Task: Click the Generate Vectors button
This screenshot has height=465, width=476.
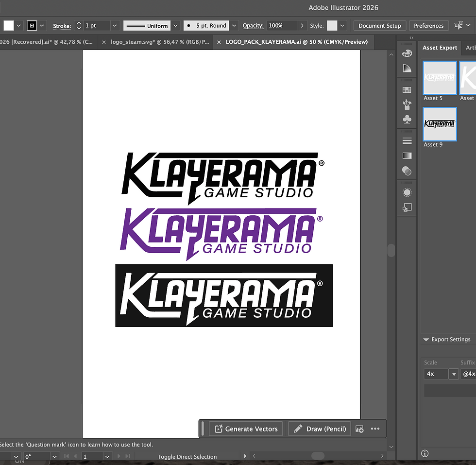Action: click(246, 429)
